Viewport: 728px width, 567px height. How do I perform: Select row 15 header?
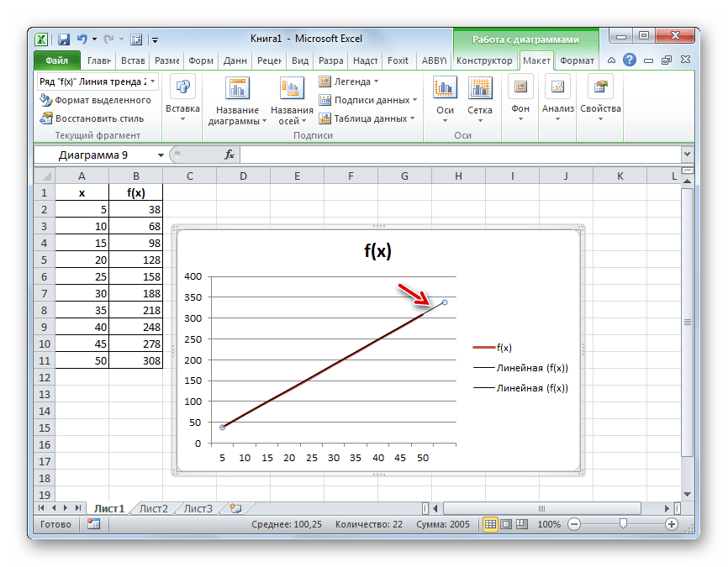point(45,428)
